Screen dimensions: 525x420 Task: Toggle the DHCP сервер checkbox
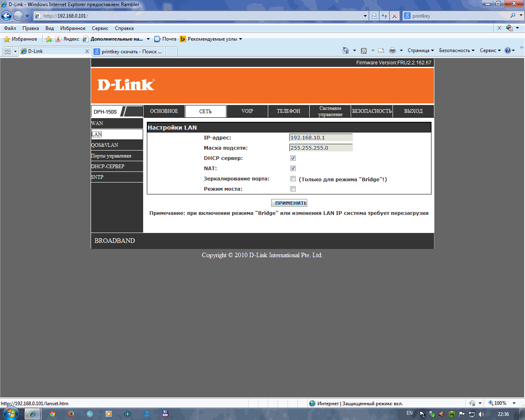pos(293,158)
